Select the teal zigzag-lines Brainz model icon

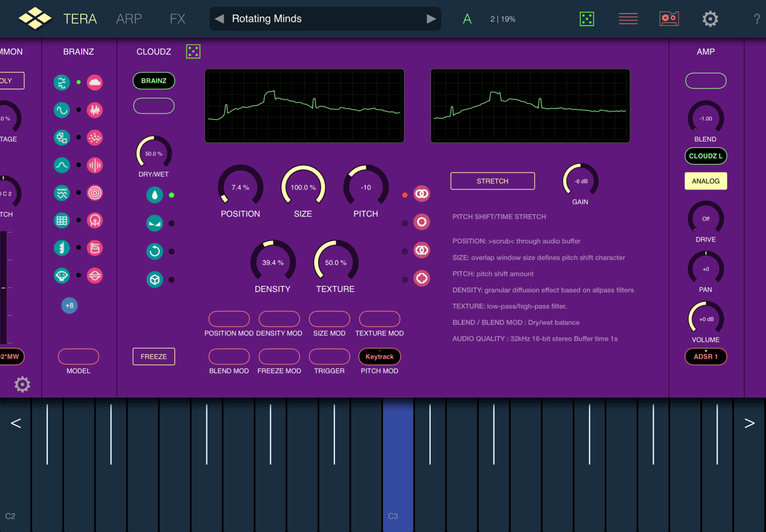coord(62,83)
